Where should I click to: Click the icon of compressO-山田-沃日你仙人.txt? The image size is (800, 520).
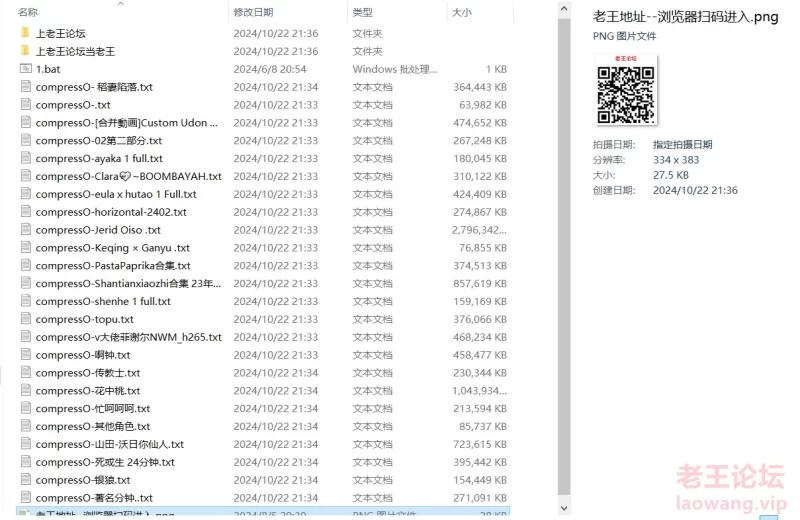pos(26,443)
